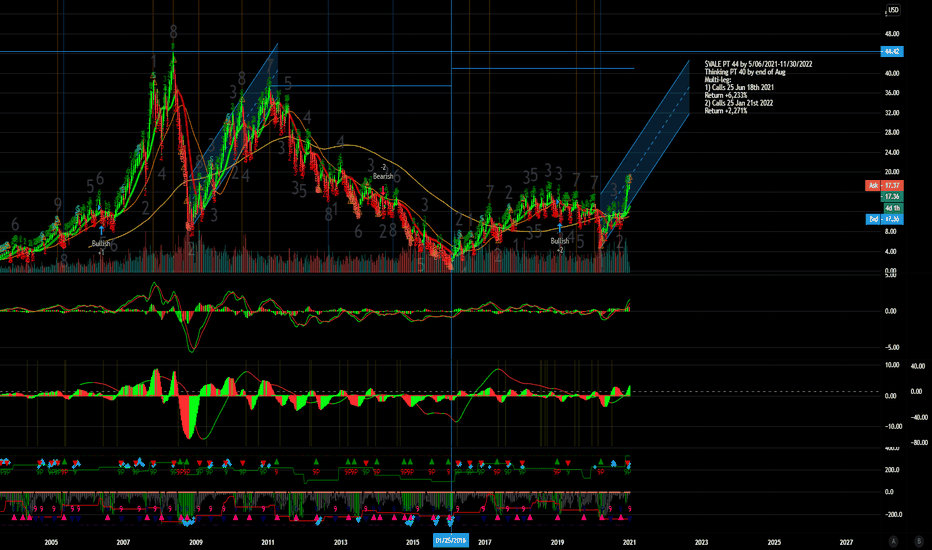Screen dimensions: 932x550
Task: Select text '2) Calls 25 Jan 21st 2022'
Action: pos(739,103)
